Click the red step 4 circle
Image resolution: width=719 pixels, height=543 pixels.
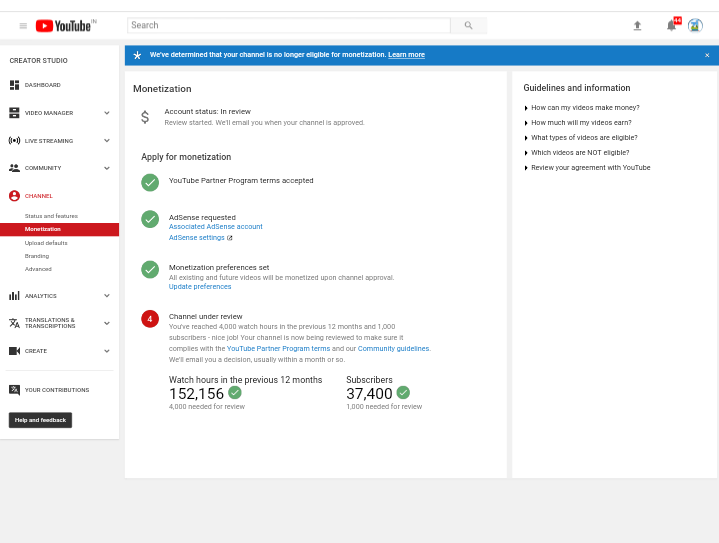(150, 319)
